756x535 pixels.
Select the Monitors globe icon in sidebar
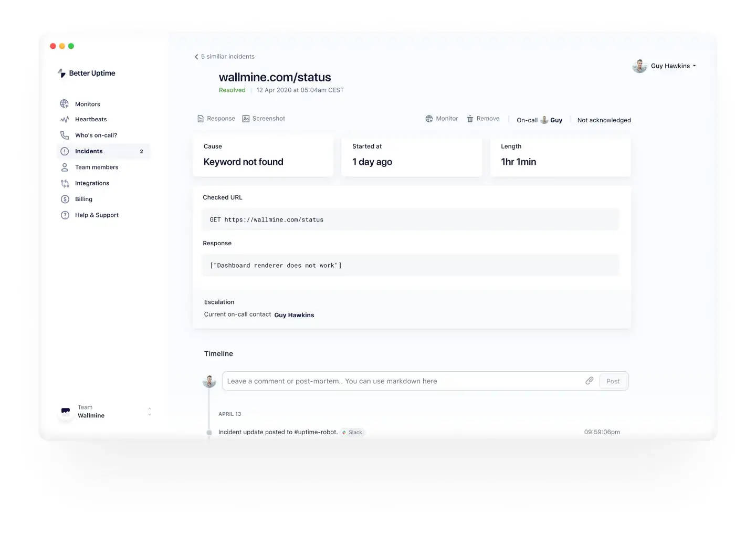point(64,103)
